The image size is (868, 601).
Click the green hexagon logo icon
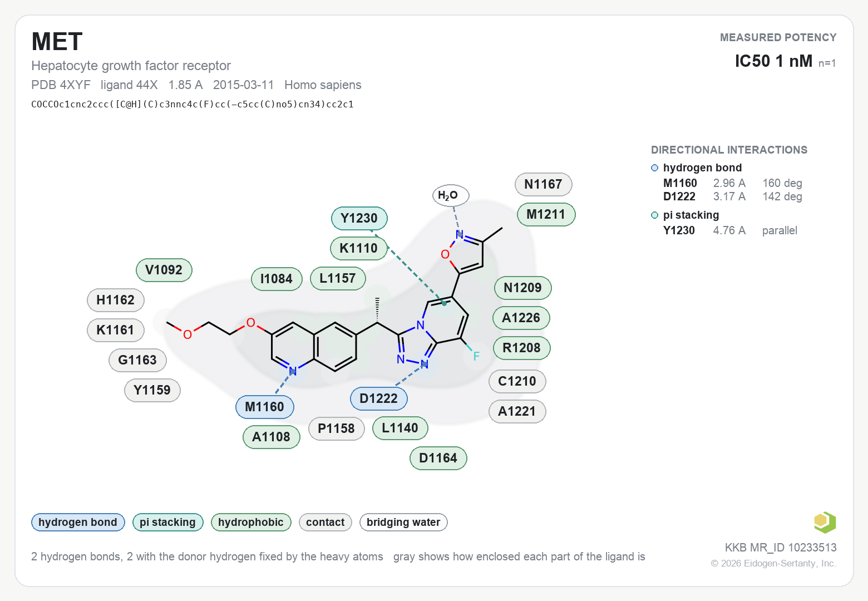pos(825,522)
